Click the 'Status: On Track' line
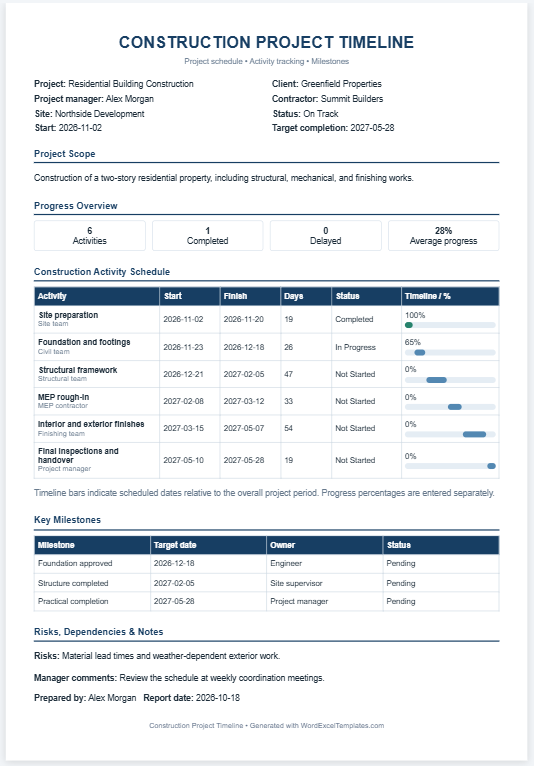This screenshot has height=766, width=534. pyautogui.click(x=305, y=114)
